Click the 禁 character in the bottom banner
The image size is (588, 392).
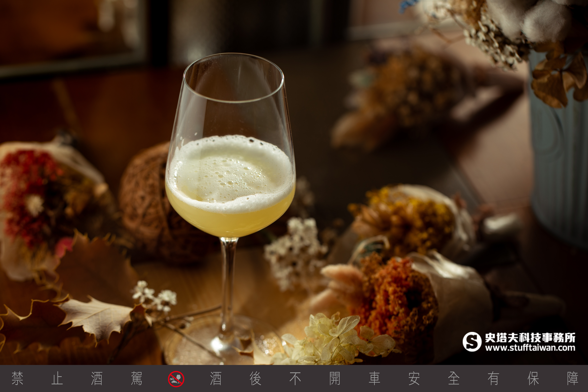[x=17, y=378]
